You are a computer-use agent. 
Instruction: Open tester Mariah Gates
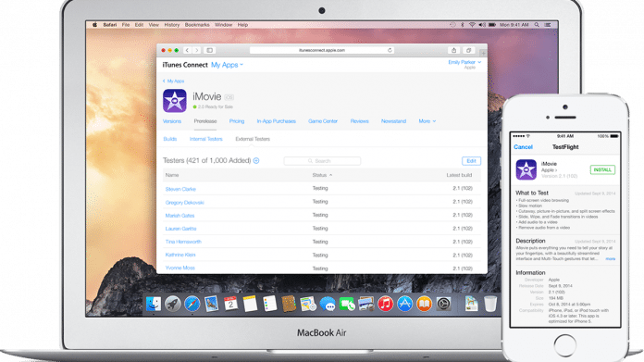pyautogui.click(x=180, y=216)
